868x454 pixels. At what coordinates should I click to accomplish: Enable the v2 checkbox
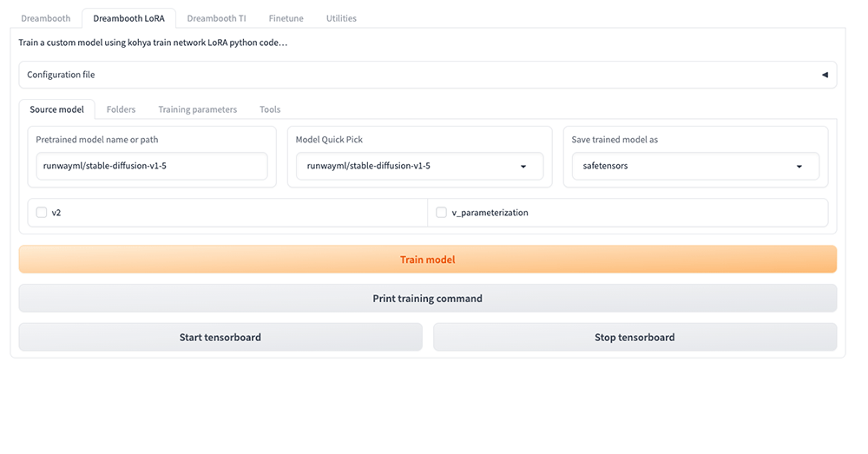click(x=42, y=212)
